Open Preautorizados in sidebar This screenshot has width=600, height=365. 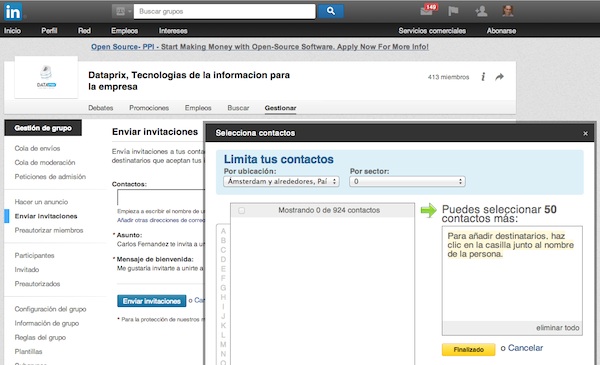(x=38, y=284)
